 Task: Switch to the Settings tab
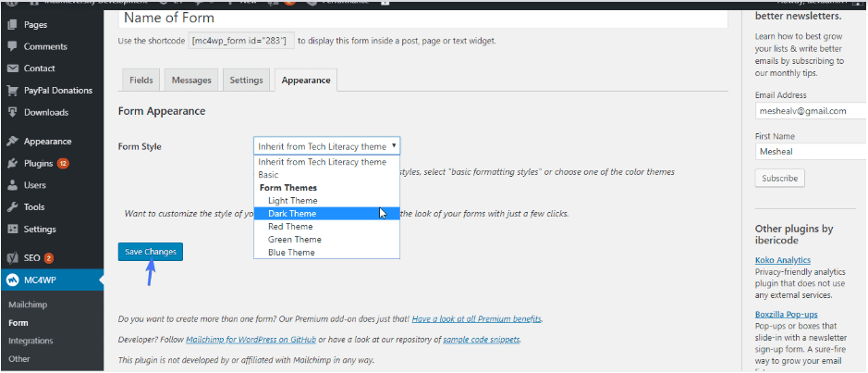tap(246, 80)
